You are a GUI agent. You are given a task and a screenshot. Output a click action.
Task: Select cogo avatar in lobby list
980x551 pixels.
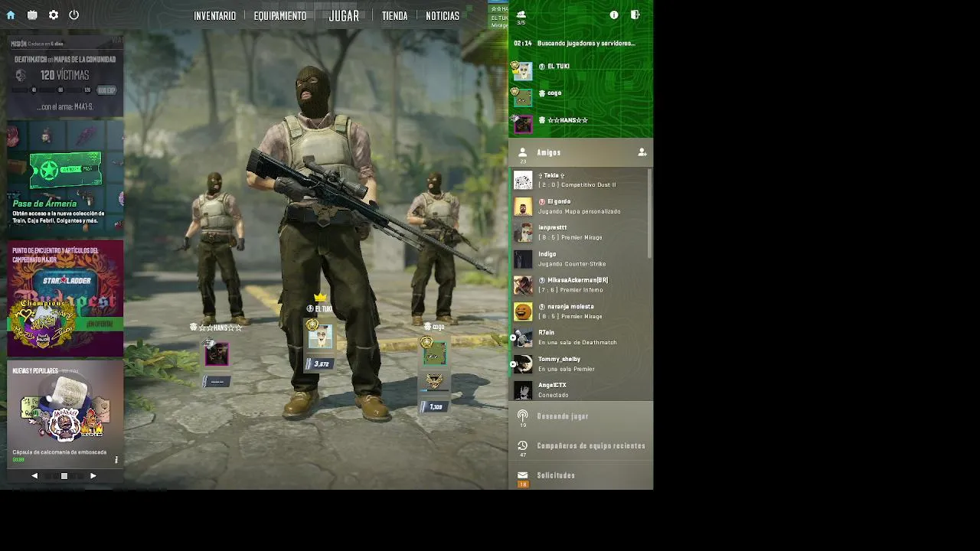[523, 98]
